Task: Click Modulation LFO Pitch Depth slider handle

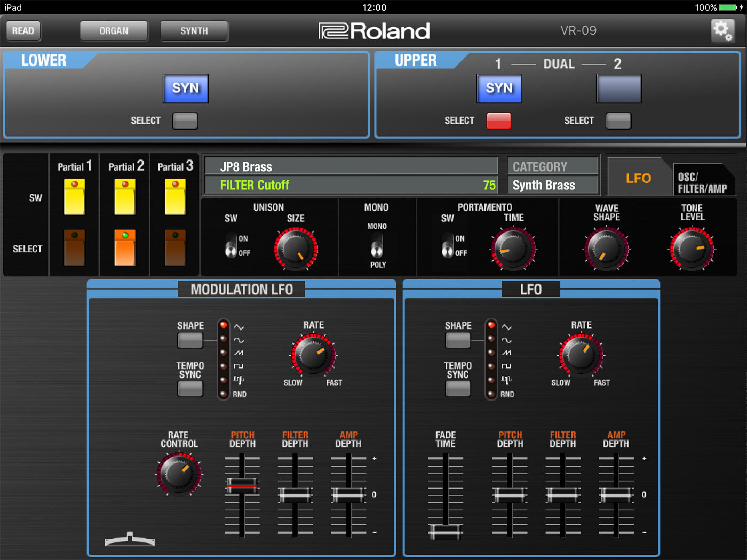Action: pos(242,485)
